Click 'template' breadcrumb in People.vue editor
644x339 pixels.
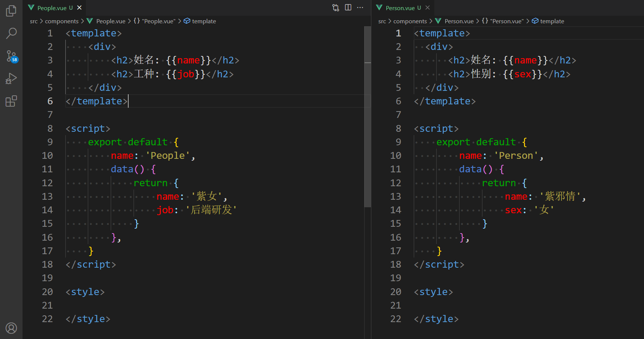(200, 21)
